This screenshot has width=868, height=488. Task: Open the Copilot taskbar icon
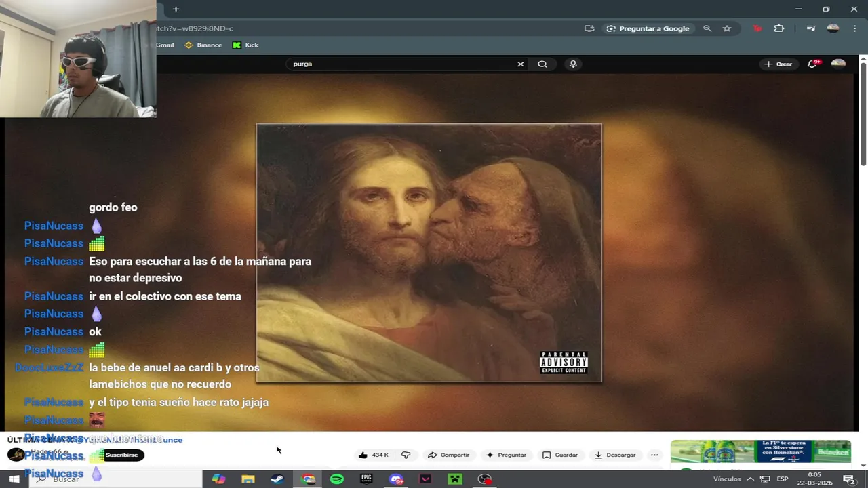click(218, 479)
